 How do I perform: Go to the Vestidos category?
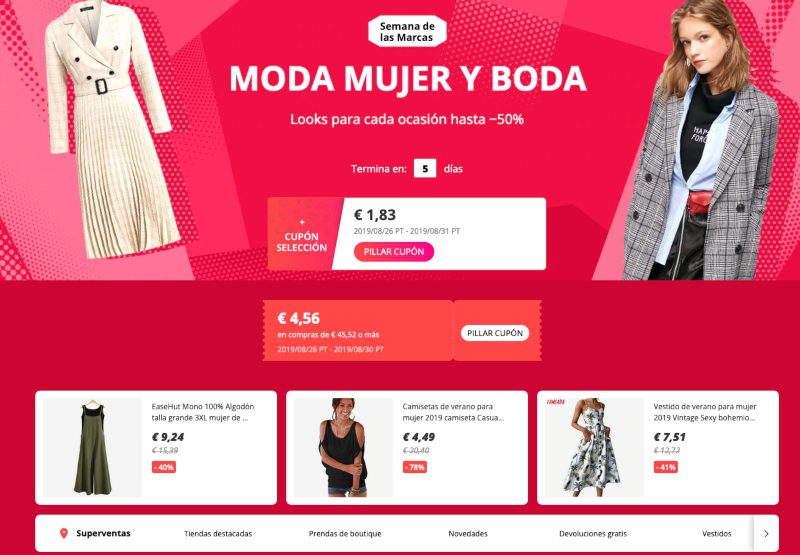716,534
